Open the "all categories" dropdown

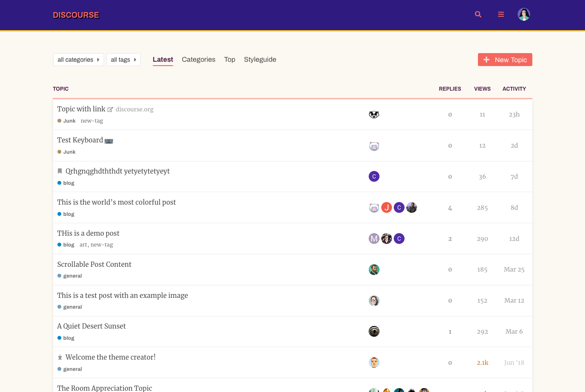click(78, 60)
